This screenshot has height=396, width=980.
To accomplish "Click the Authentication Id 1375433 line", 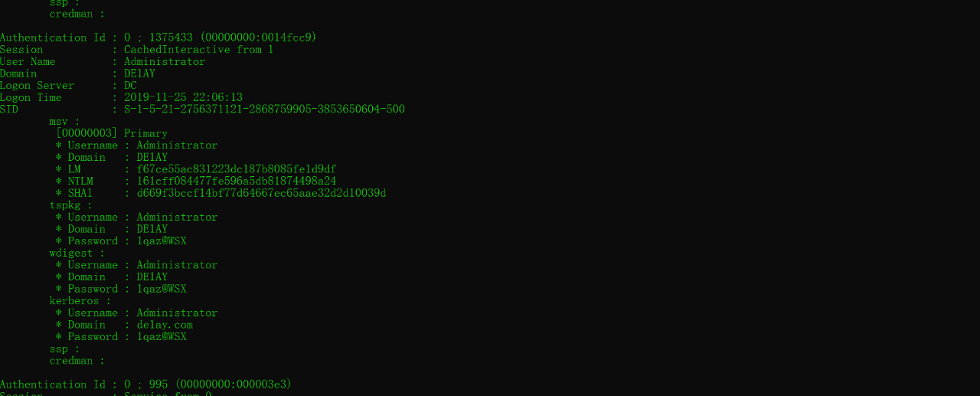I will [x=158, y=38].
